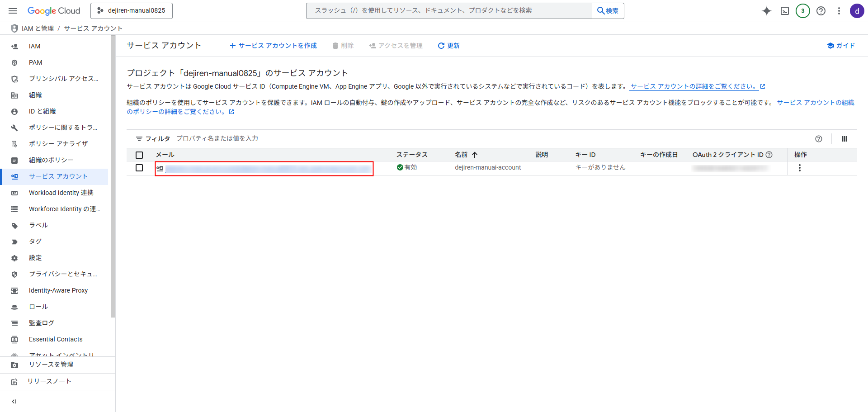Open the notifications badge showing 3
This screenshot has height=412, width=868.
coord(802,11)
